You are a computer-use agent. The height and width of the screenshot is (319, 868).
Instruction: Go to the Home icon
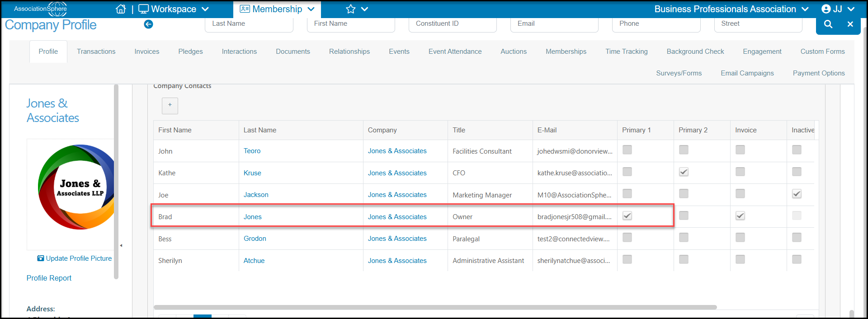121,9
